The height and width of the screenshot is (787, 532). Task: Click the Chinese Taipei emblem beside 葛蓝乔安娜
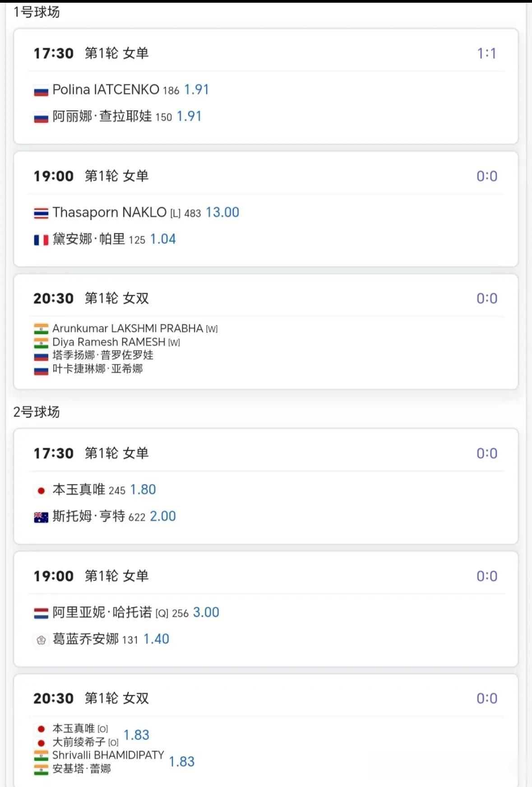41,640
